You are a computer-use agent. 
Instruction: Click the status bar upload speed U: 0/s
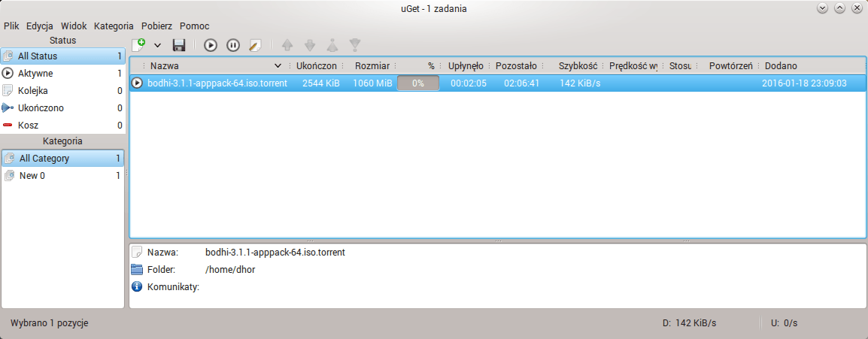pos(784,323)
